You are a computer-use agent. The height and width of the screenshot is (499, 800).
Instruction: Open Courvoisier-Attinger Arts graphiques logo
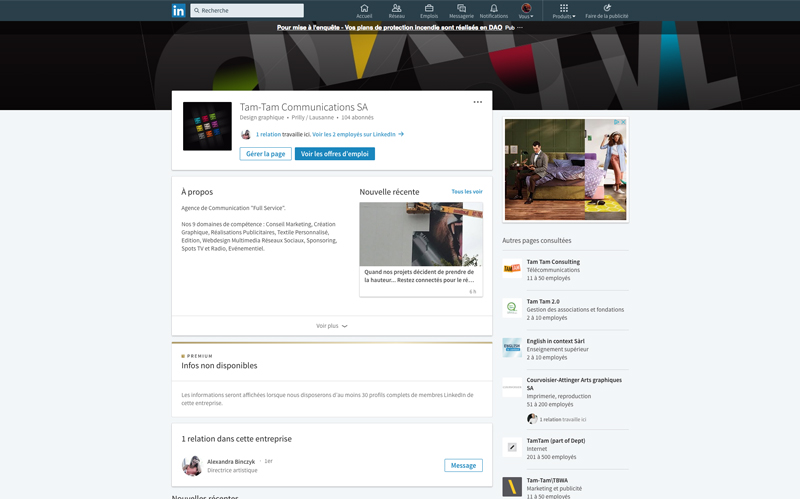[512, 387]
